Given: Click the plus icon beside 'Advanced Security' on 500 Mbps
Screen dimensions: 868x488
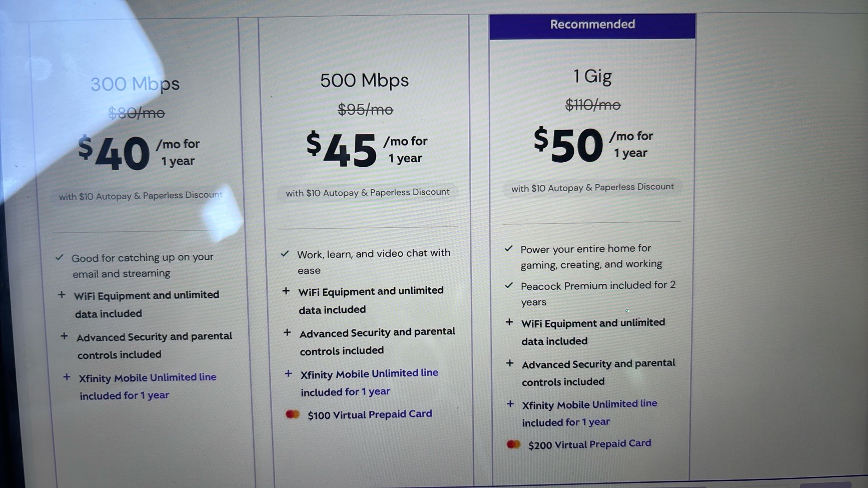Looking at the screenshot, I should point(287,332).
